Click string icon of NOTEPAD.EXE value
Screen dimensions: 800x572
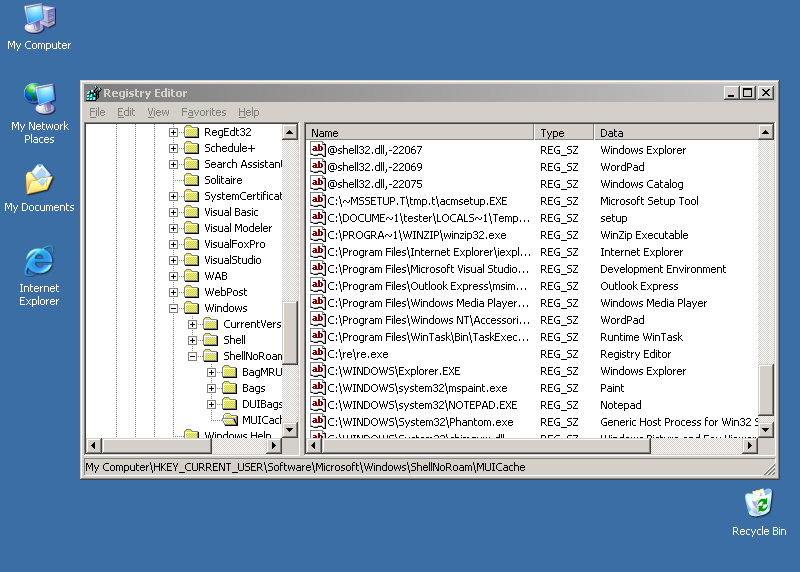click(318, 405)
